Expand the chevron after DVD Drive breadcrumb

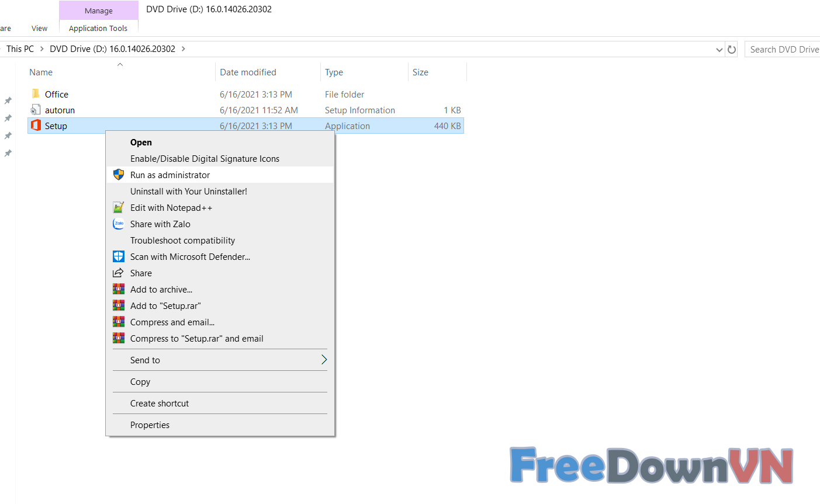click(x=184, y=49)
